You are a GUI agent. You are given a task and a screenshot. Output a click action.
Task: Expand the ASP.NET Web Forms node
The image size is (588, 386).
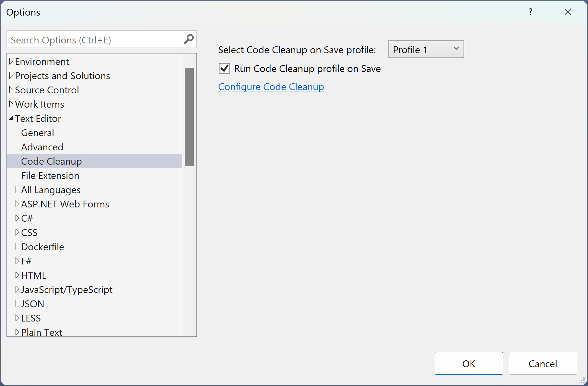pyautogui.click(x=18, y=204)
